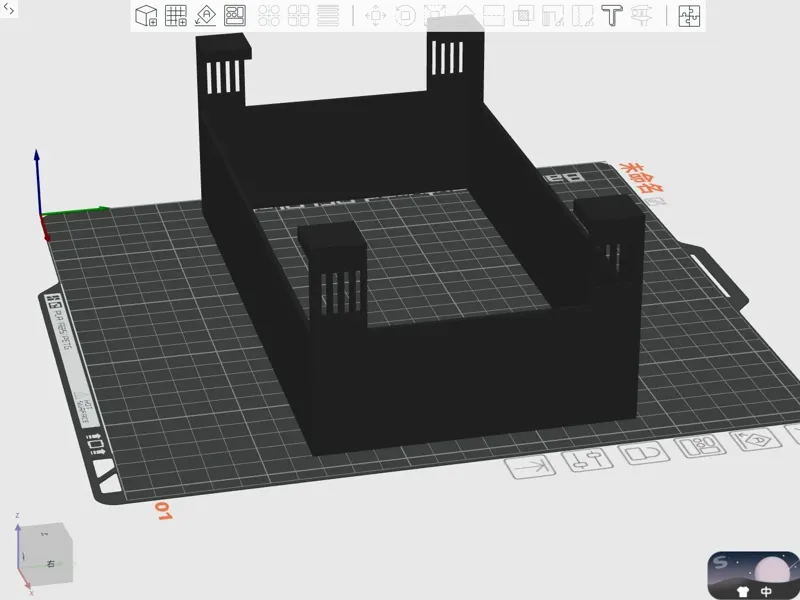This screenshot has width=800, height=600.
Task: Select the Move tool in the toolbar
Action: (x=376, y=15)
